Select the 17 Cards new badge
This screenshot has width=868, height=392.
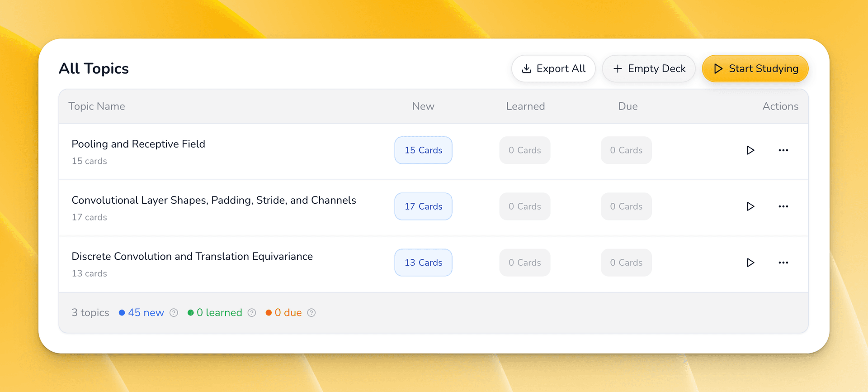423,206
